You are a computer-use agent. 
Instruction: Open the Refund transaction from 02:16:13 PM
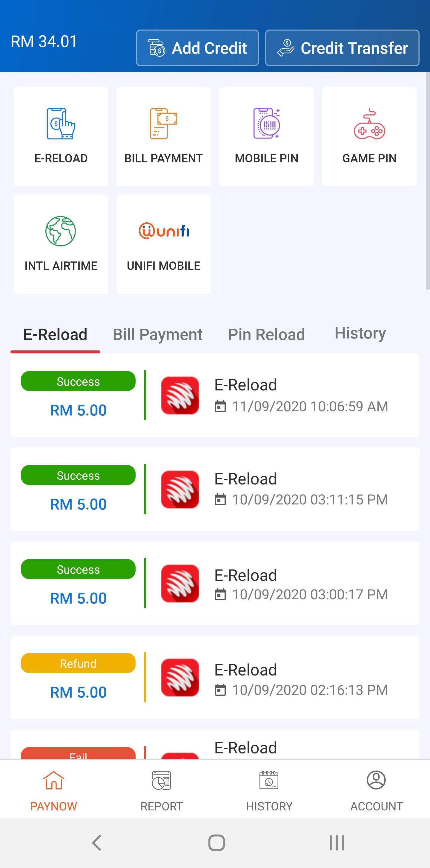tap(215, 677)
